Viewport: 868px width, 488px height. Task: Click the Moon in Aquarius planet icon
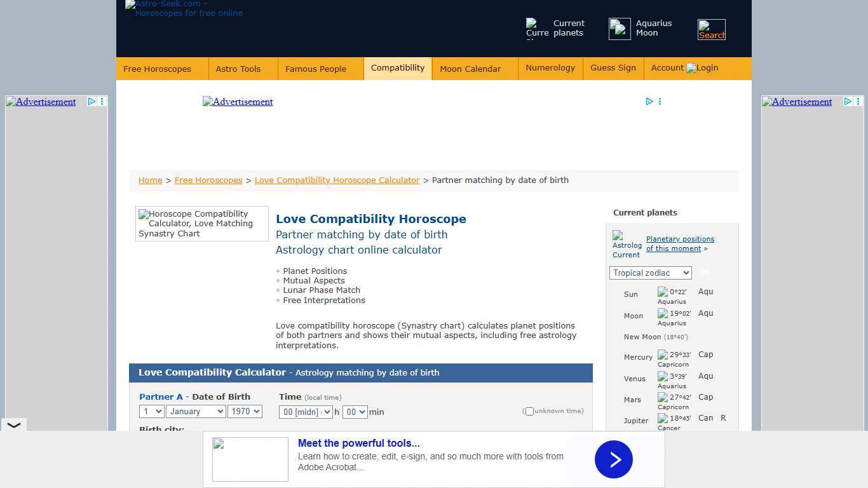tap(662, 313)
